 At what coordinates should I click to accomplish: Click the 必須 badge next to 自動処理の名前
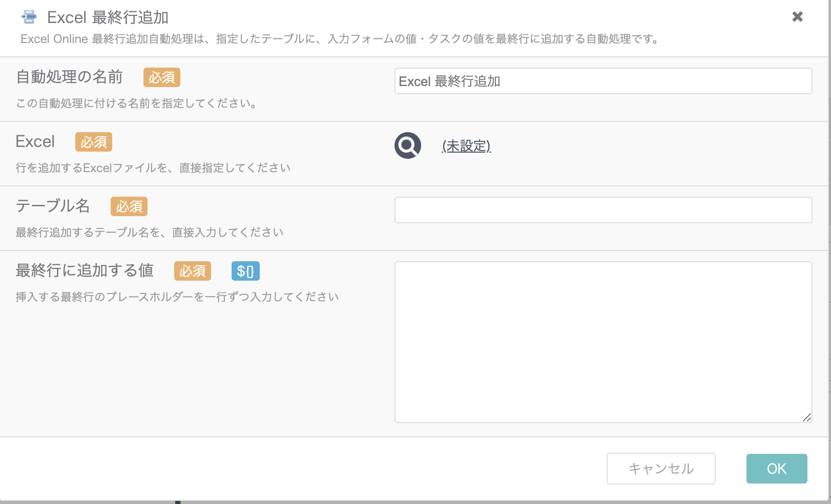(x=162, y=77)
